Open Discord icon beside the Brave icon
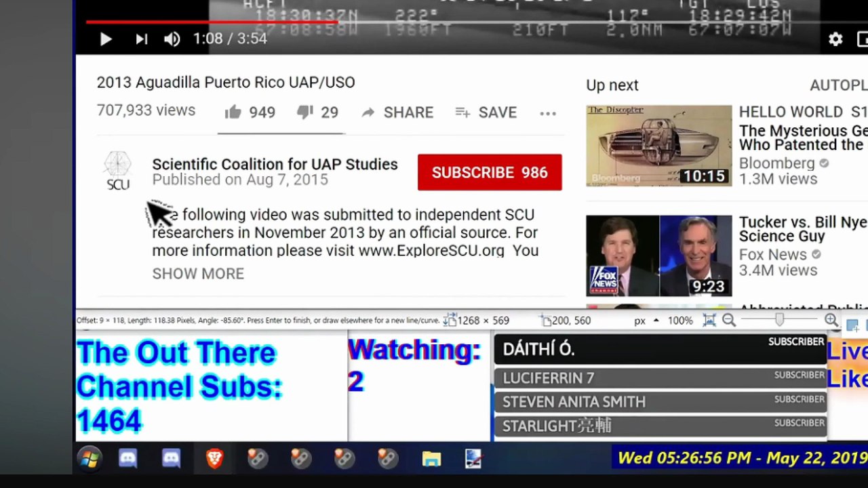The image size is (868, 488). click(x=171, y=459)
